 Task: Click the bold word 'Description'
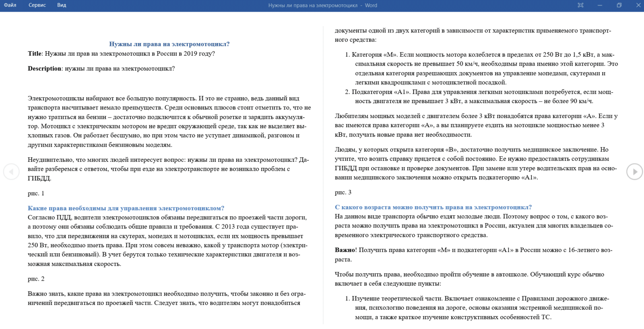pos(44,68)
